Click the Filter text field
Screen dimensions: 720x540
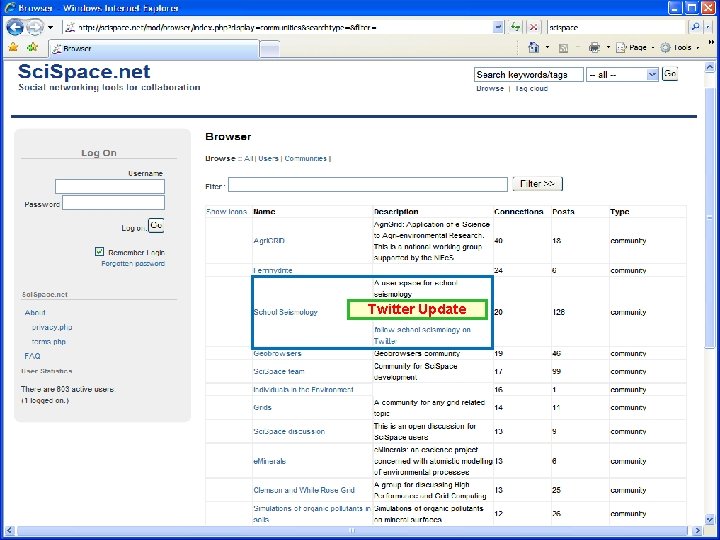[x=368, y=184]
